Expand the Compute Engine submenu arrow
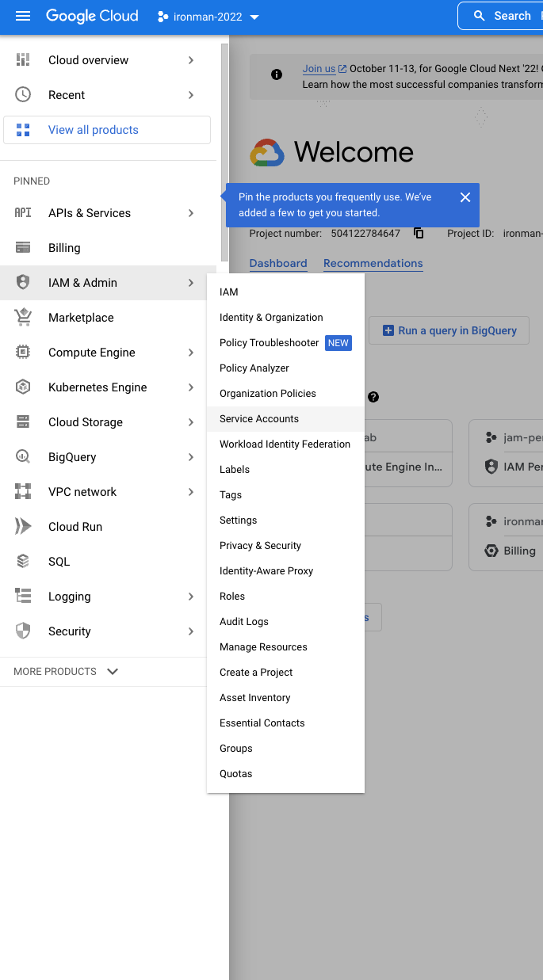Image resolution: width=543 pixels, height=980 pixels. (191, 353)
